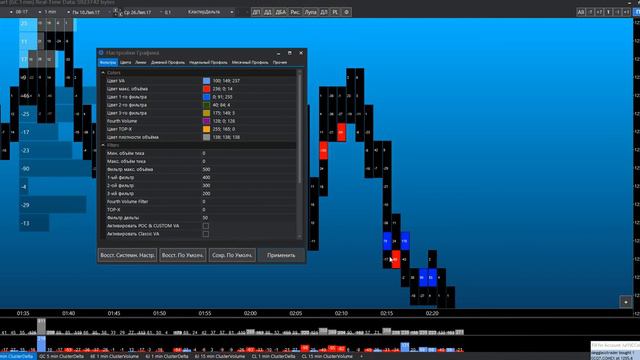Pick the green 2nd filter color swatch
The image size is (640, 360).
pos(207,105)
